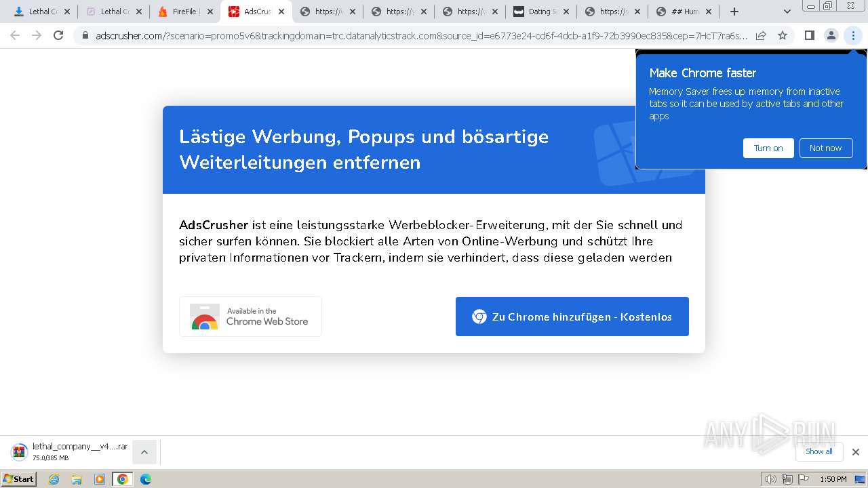Launch Internet Explorer from the taskbar

(54, 479)
